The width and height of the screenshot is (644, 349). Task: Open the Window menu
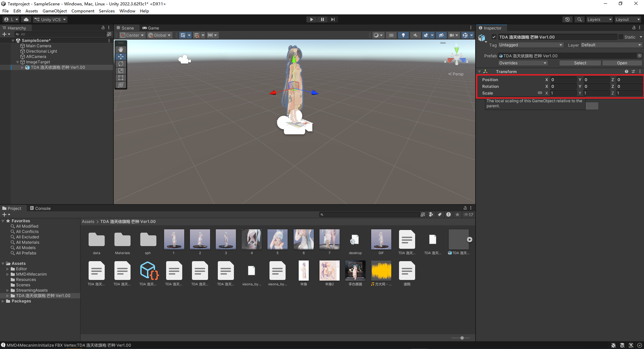pyautogui.click(x=127, y=11)
